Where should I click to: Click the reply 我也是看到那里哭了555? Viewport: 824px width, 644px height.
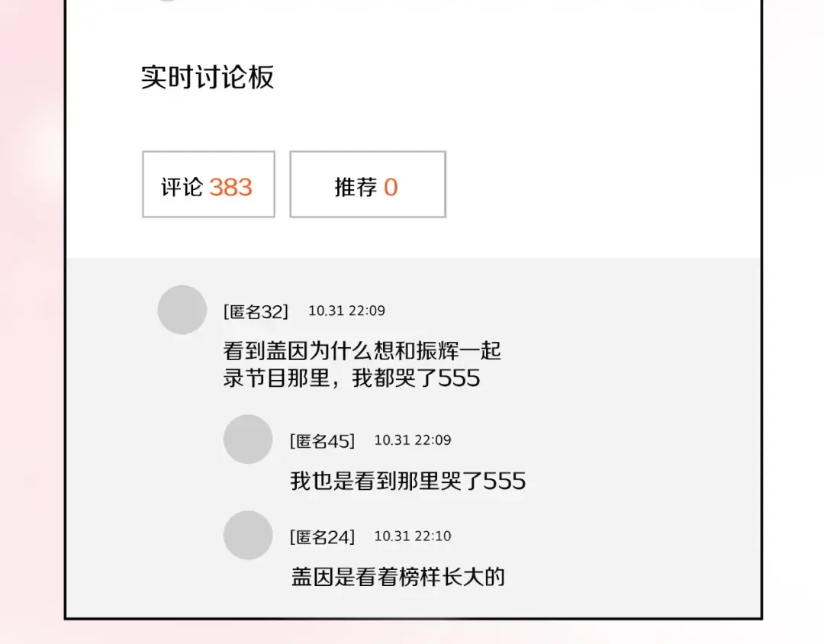(407, 481)
